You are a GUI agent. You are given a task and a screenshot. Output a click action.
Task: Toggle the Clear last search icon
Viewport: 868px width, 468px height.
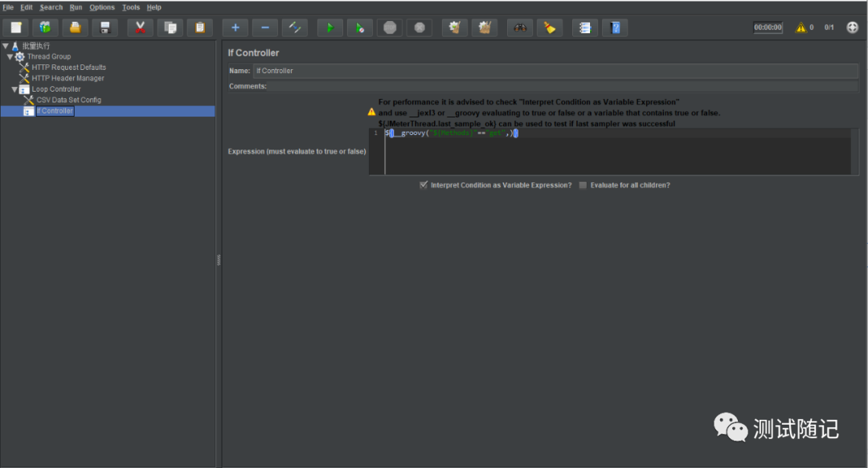click(x=550, y=27)
